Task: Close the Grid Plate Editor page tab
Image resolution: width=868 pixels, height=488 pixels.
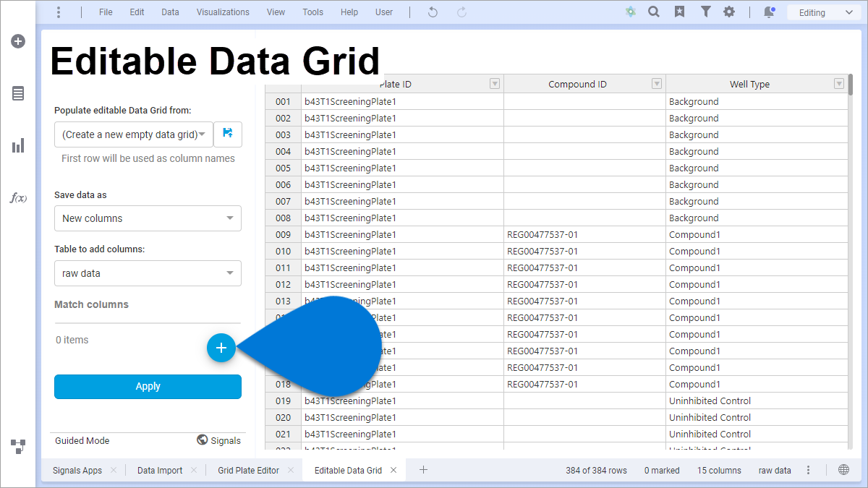Action: [291, 470]
